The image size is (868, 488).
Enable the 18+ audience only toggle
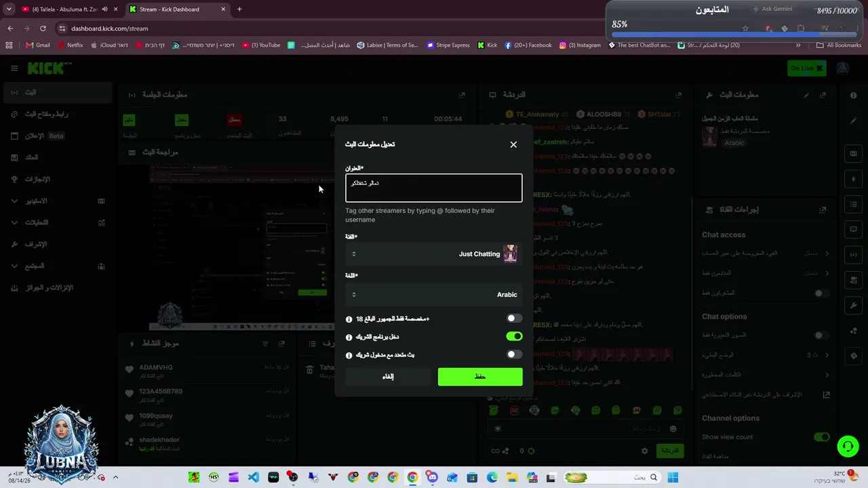(515, 319)
